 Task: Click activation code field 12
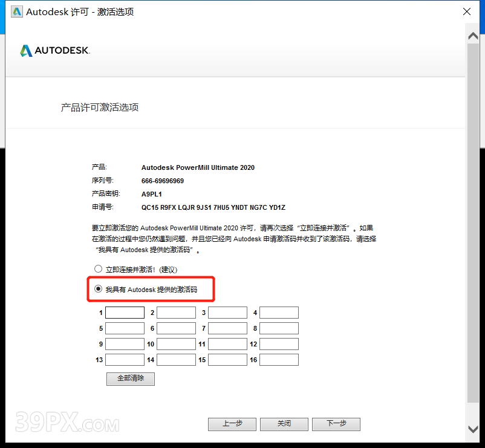[x=279, y=344]
